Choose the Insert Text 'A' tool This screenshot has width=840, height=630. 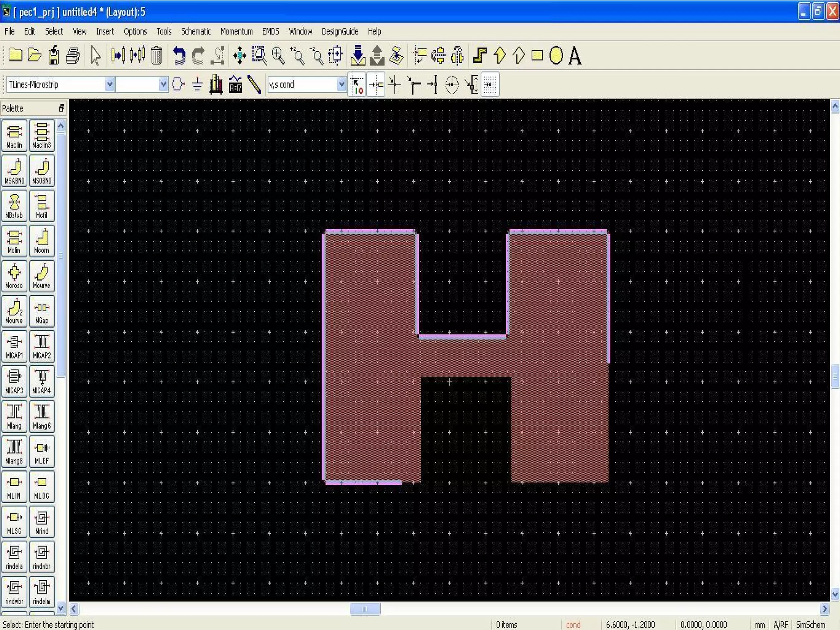pos(575,56)
